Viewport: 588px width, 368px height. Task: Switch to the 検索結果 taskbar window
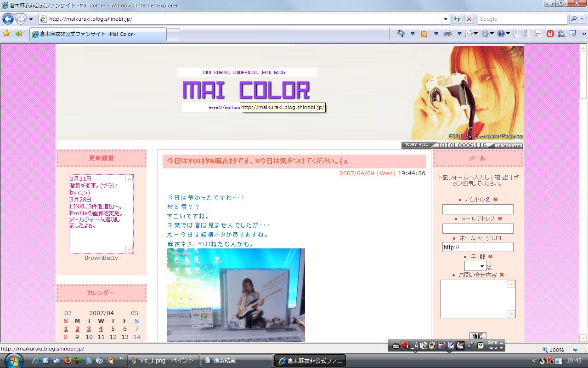[x=236, y=361]
